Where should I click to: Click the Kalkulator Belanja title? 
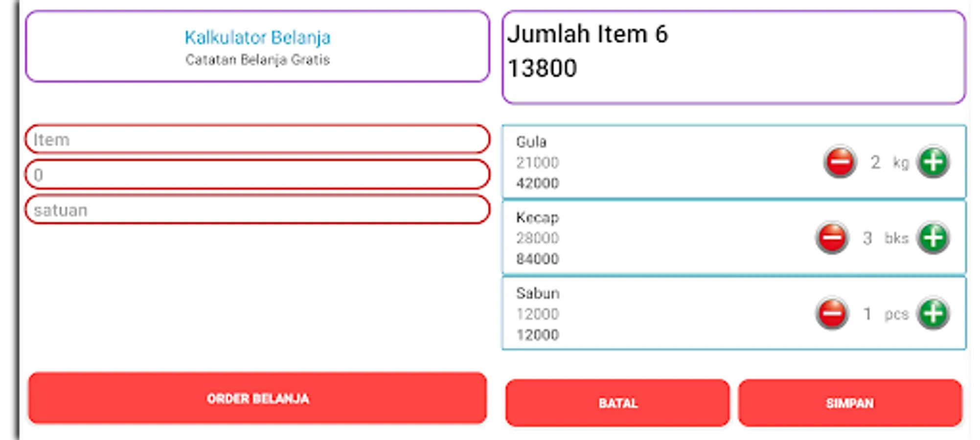point(257,37)
